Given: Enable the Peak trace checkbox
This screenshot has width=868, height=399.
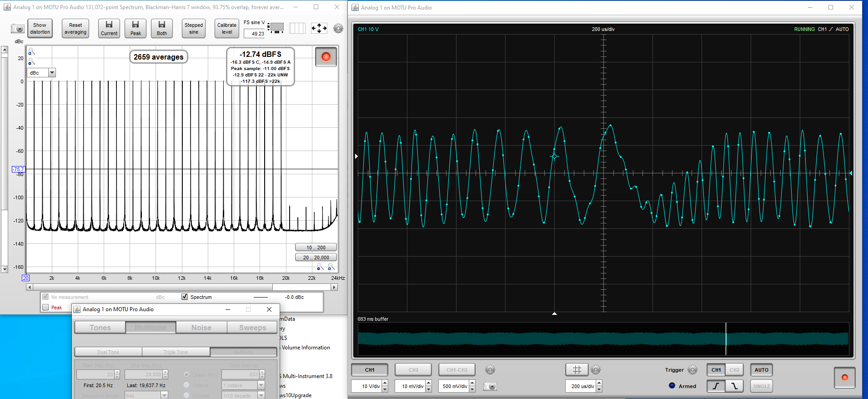Looking at the screenshot, I should click(45, 307).
